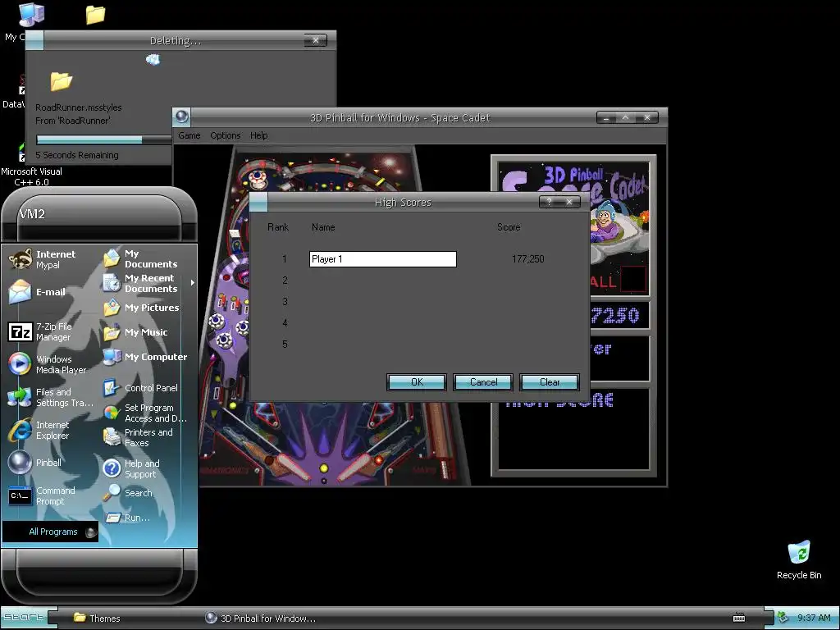The height and width of the screenshot is (630, 840).
Task: Switch to Themes taskbar window
Action: [97, 618]
